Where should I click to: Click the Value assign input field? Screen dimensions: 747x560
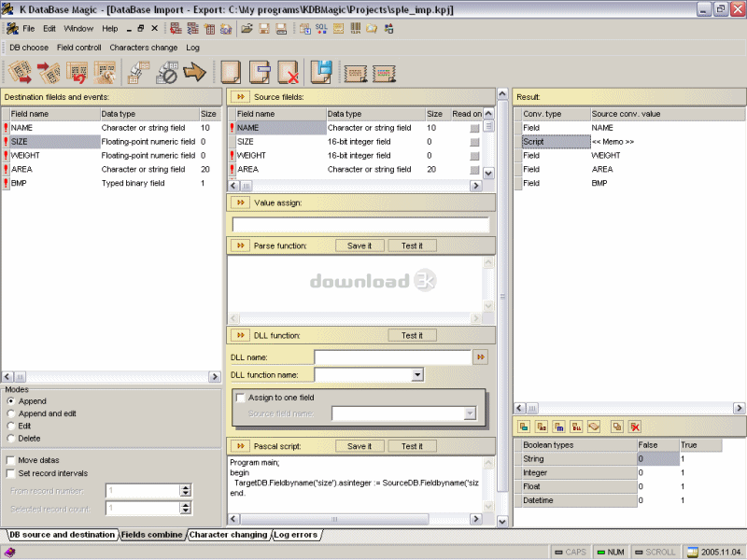point(360,225)
